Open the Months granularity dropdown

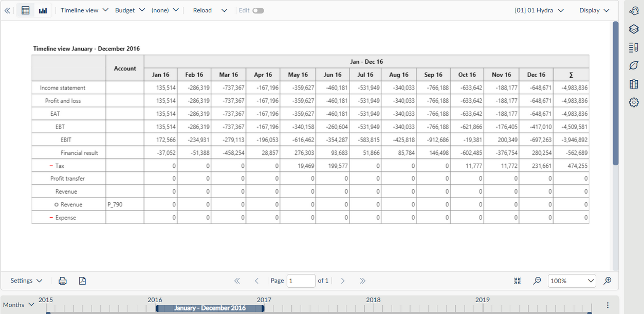coord(19,305)
